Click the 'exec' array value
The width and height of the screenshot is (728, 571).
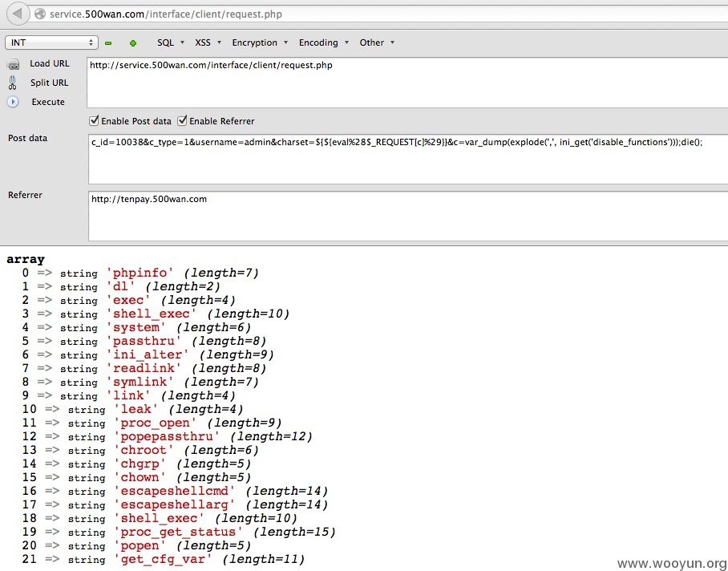(x=128, y=300)
